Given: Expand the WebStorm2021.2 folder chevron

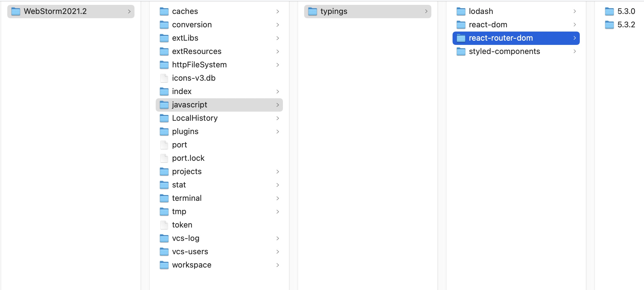Looking at the screenshot, I should tap(129, 12).
